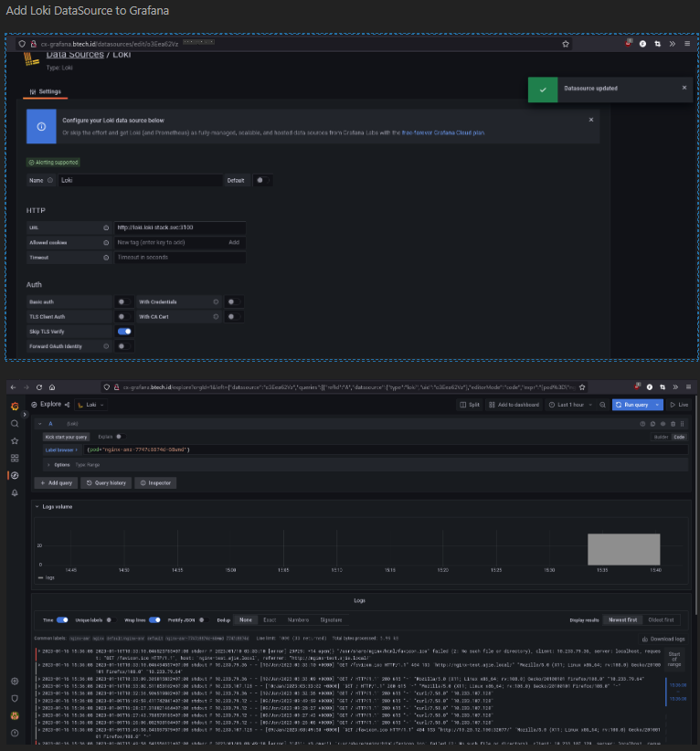Toggle With CA Cert switch
Viewport: 700px width, 751px height.
[234, 317]
